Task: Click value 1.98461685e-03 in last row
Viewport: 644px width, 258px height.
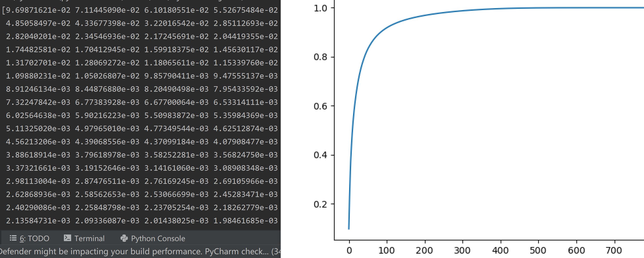Action: point(245,221)
